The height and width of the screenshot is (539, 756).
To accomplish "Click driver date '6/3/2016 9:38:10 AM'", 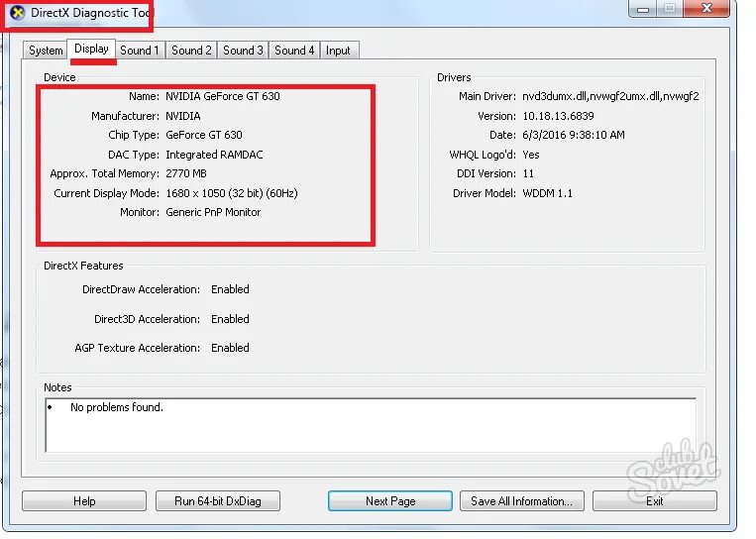I will [574, 135].
